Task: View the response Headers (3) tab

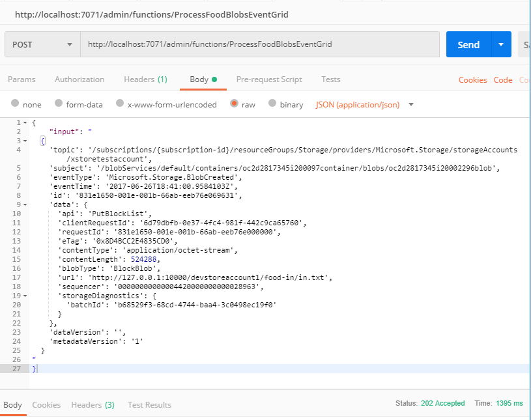Action: coord(93,404)
